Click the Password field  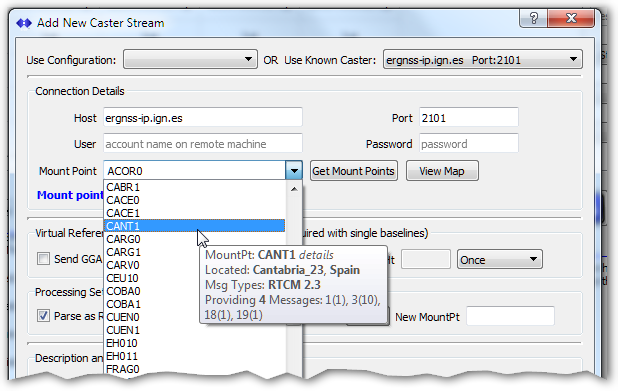pyautogui.click(x=469, y=143)
